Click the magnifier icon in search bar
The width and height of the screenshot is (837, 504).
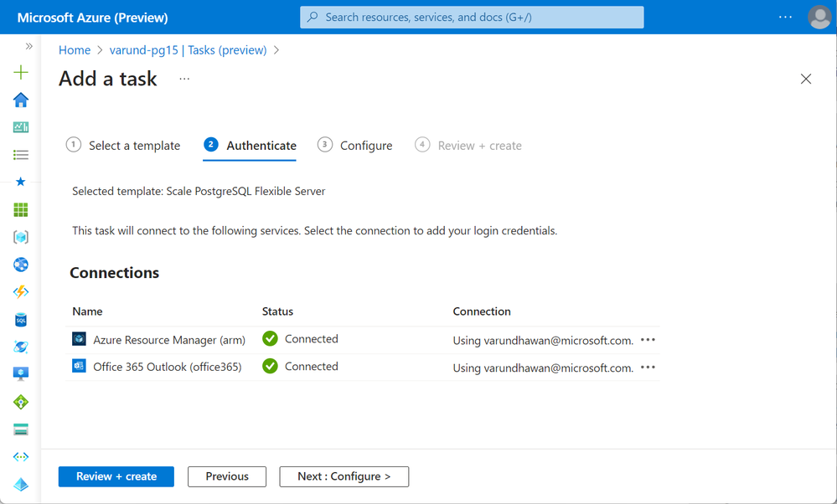tap(313, 17)
